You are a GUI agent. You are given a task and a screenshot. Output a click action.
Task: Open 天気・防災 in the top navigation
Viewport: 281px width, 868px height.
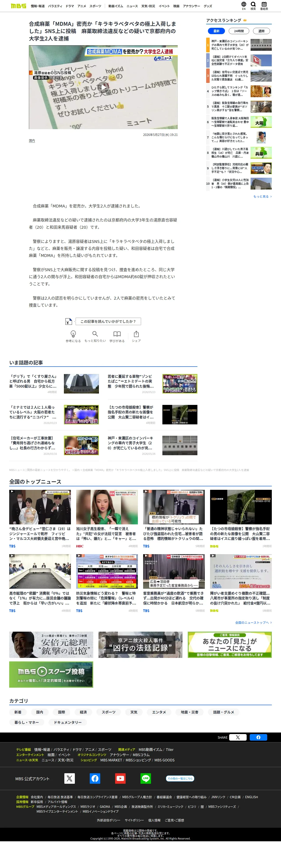click(x=148, y=6)
